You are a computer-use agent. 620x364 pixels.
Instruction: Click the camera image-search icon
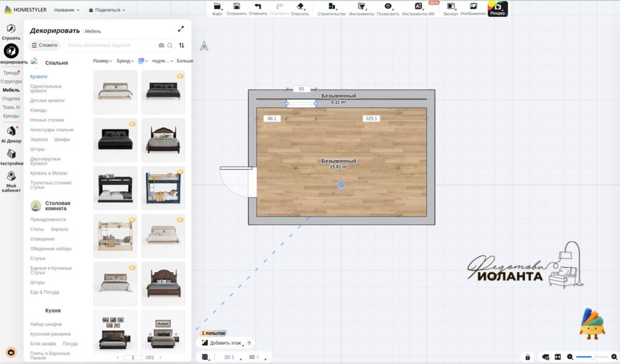[161, 45]
